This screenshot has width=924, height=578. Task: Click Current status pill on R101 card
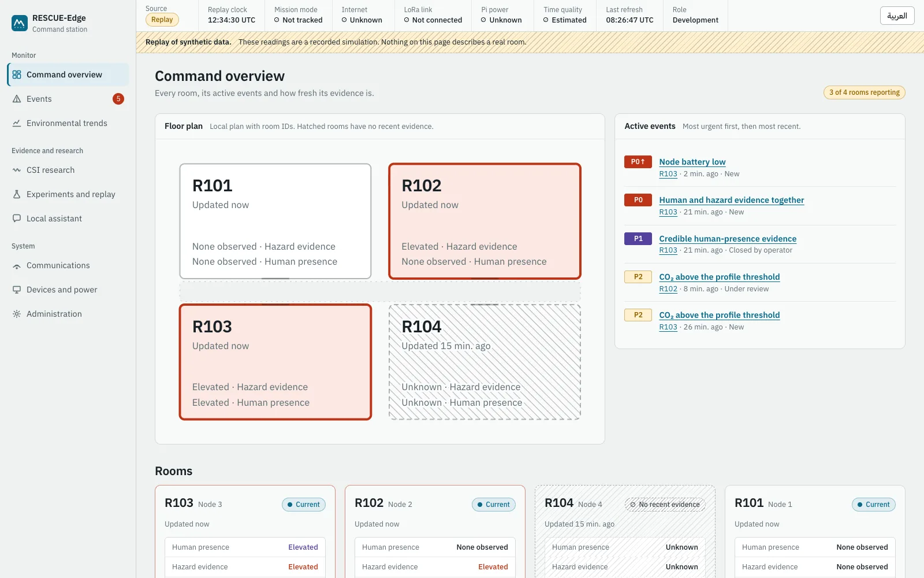tap(874, 505)
